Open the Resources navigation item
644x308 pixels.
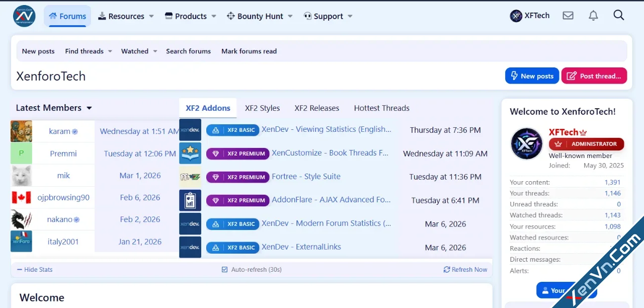pyautogui.click(x=121, y=16)
